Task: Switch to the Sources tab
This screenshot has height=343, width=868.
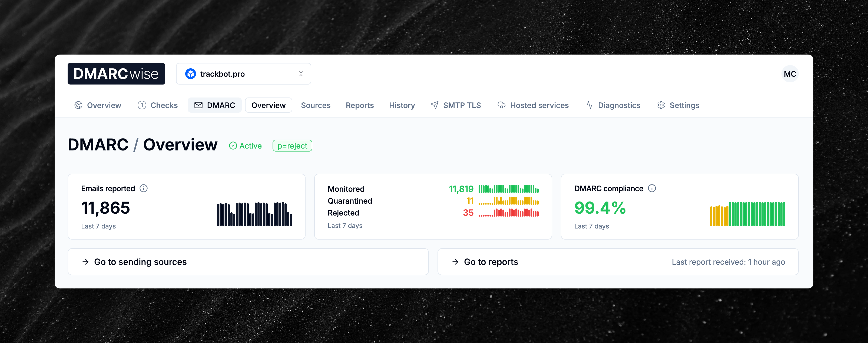Action: [315, 105]
